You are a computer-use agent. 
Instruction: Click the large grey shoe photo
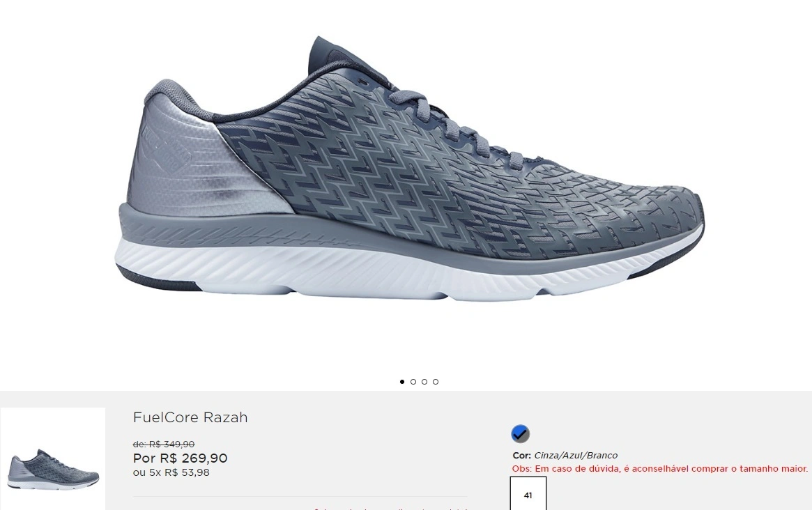pyautogui.click(x=409, y=170)
